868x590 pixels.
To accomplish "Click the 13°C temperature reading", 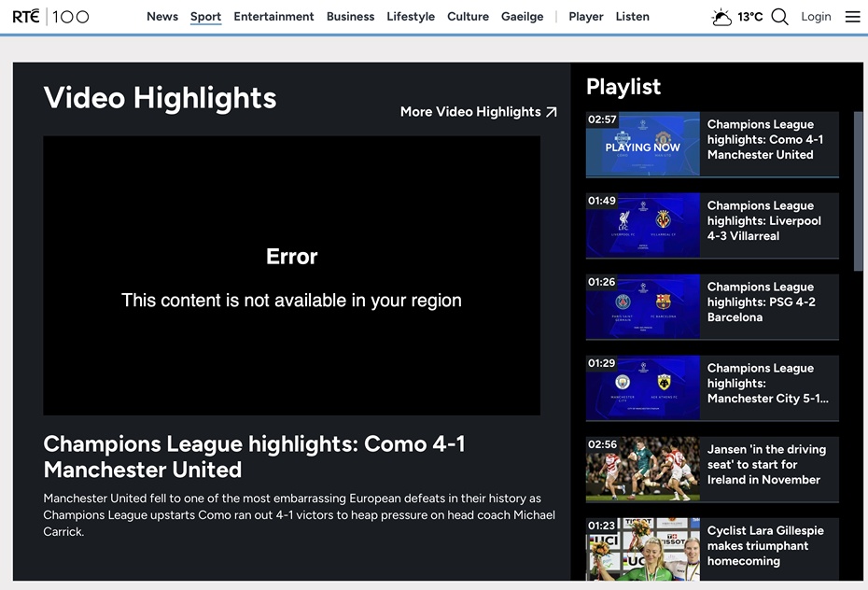I will tap(750, 17).
